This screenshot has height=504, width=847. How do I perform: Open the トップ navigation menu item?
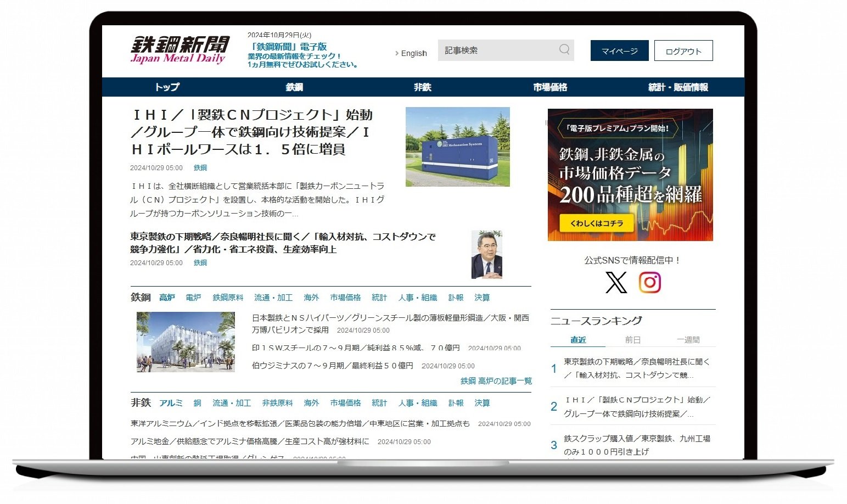pyautogui.click(x=167, y=87)
